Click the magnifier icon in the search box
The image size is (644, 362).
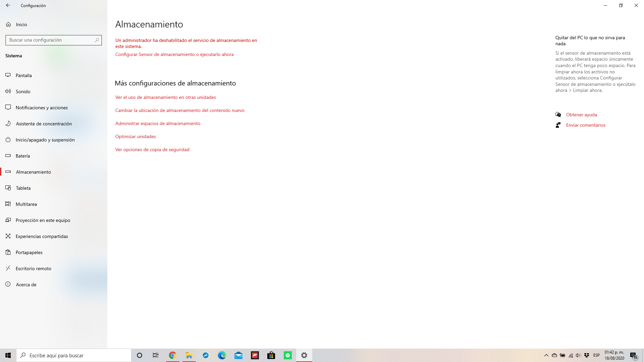pyautogui.click(x=97, y=40)
